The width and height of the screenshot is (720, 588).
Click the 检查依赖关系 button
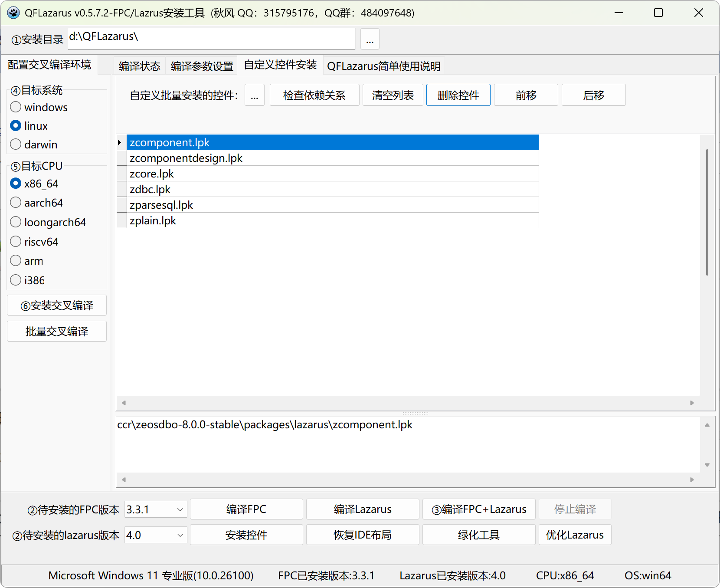point(314,95)
